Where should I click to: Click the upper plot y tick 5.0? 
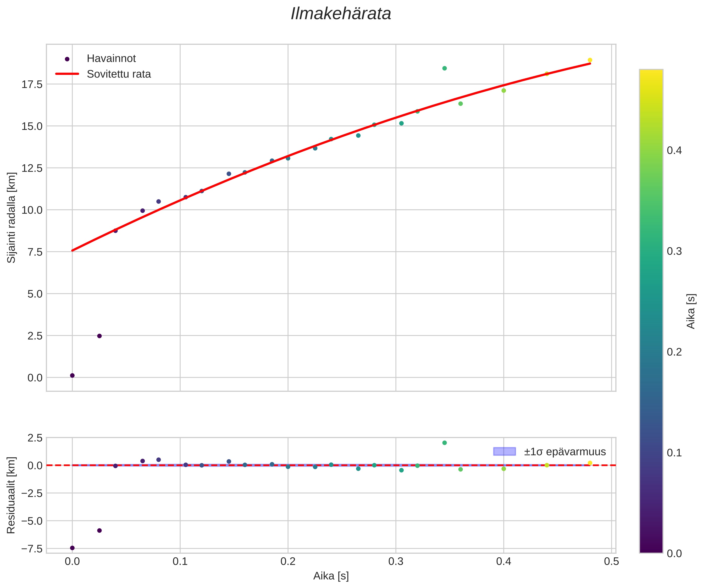coord(35,294)
